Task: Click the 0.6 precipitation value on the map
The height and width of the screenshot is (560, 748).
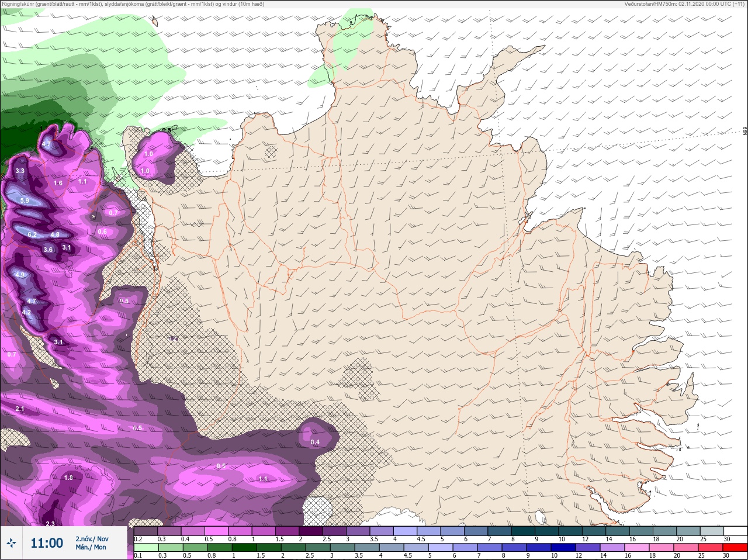Action: pos(102,231)
